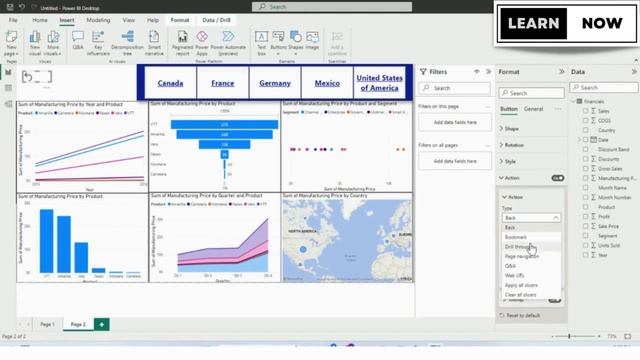Click the Undo icon in title bar

(x=22, y=7)
